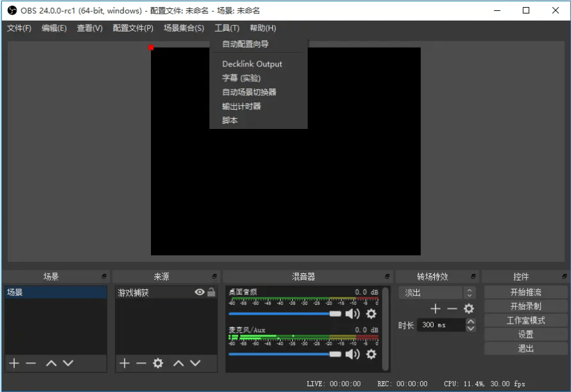
Task: Open 桌面音频 audio settings gear
Action: [x=370, y=314]
